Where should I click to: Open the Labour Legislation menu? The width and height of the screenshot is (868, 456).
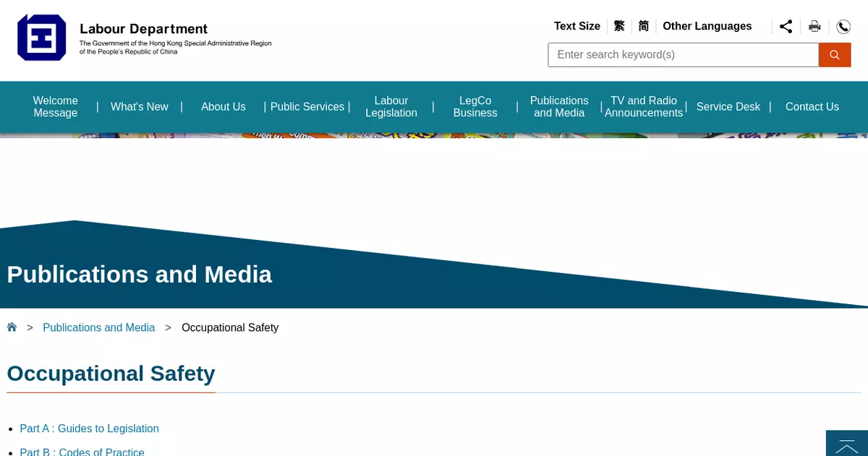(x=391, y=107)
